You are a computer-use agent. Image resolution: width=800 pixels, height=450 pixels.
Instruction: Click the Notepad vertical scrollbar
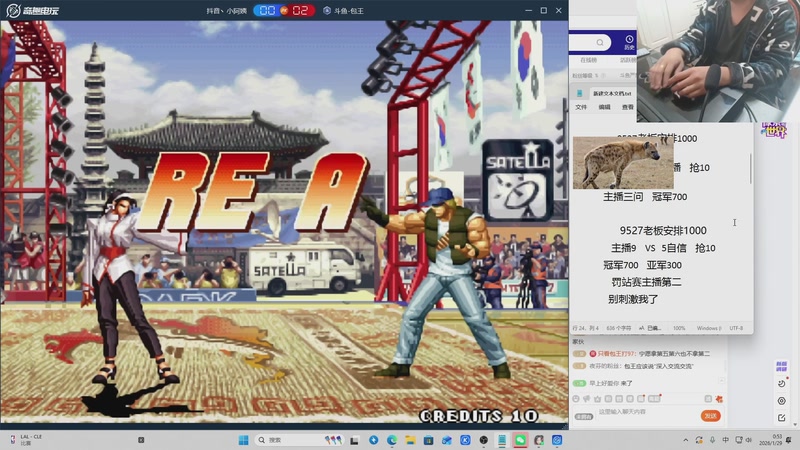(751, 168)
